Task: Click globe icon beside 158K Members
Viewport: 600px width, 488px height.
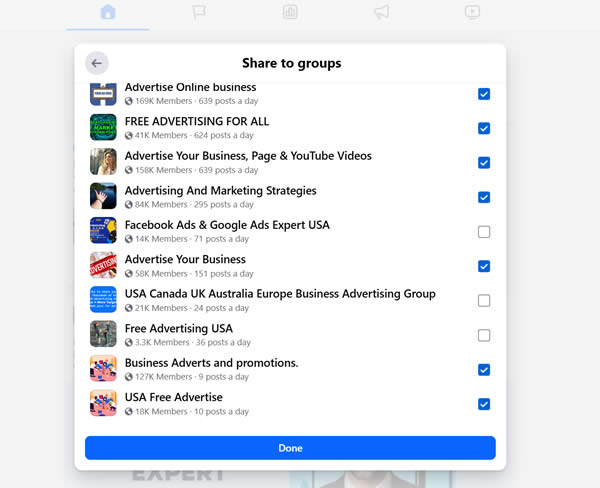Action: [129, 170]
